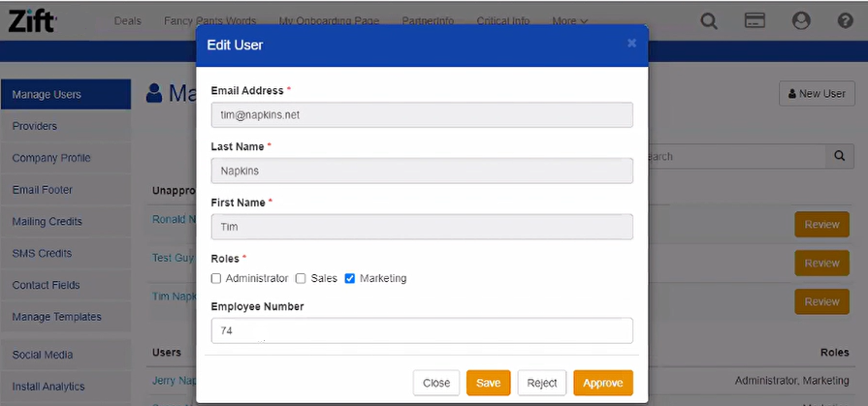Open Critical Info navigation item

tap(503, 21)
